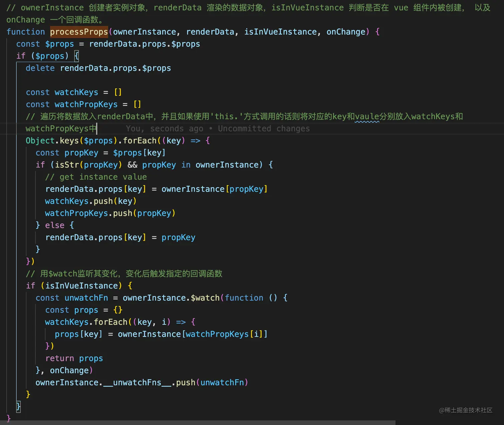
Task: Click 'renderData' in the '= propKey' assignment line
Action: tap(69, 238)
